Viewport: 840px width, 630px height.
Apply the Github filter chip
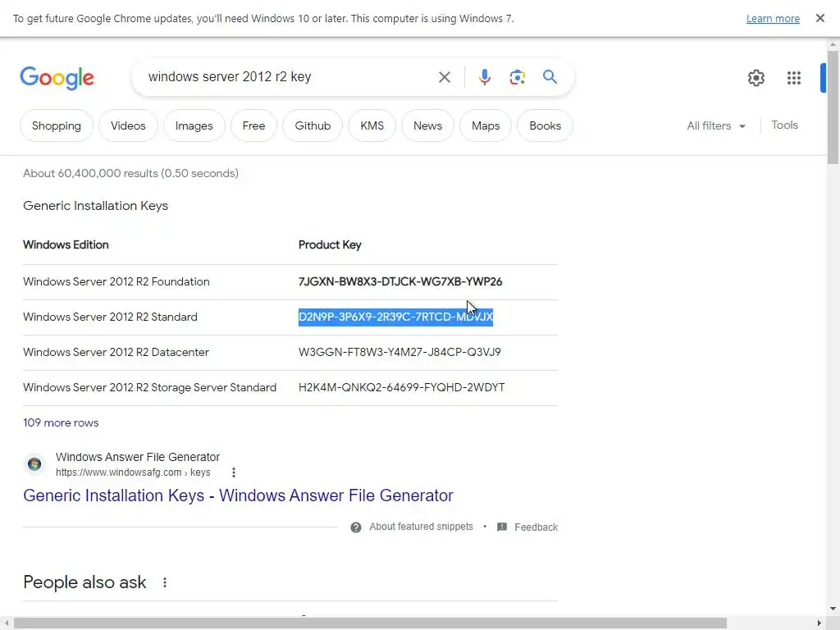[x=313, y=126]
